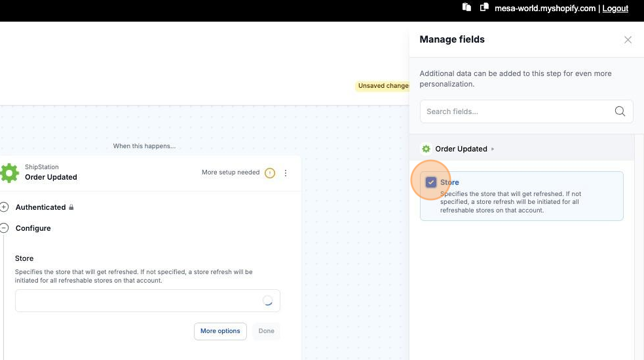644x360 pixels.
Task: Click the copy icon beside store domain
Action: (x=484, y=8)
